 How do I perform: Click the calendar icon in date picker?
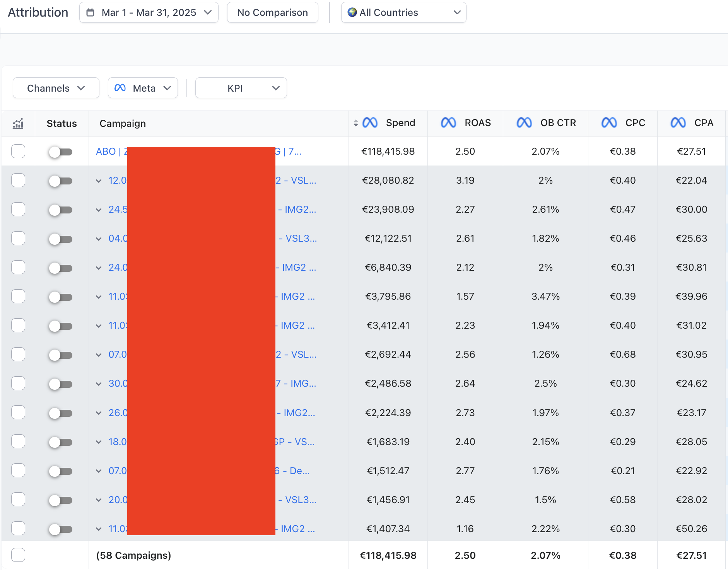pos(90,12)
